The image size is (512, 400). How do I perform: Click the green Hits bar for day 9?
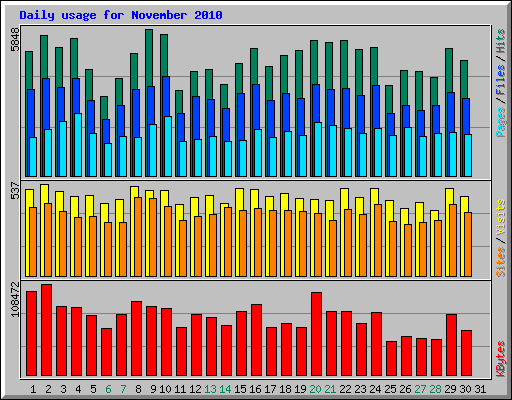149,57
